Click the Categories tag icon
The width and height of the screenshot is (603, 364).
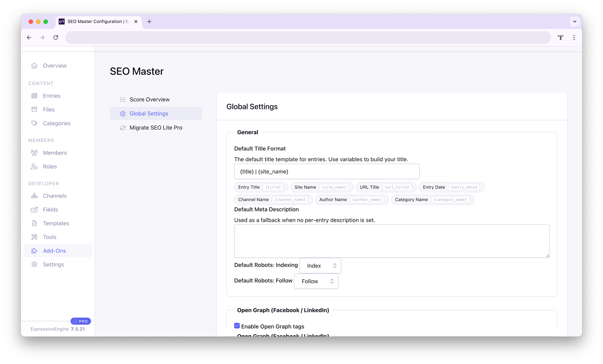click(x=35, y=123)
